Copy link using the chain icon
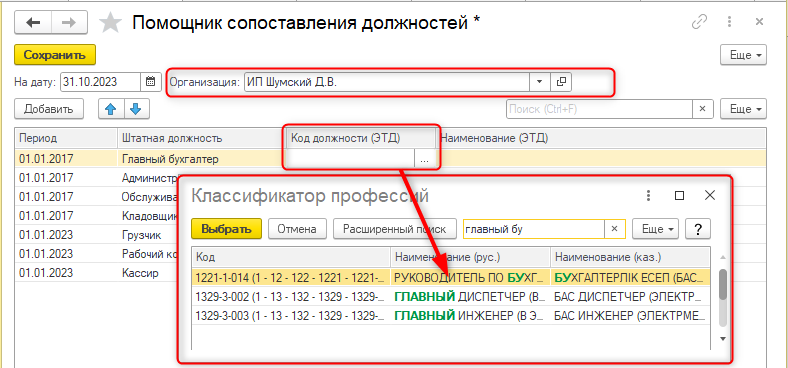Image resolution: width=788 pixels, height=368 pixels. click(x=700, y=22)
